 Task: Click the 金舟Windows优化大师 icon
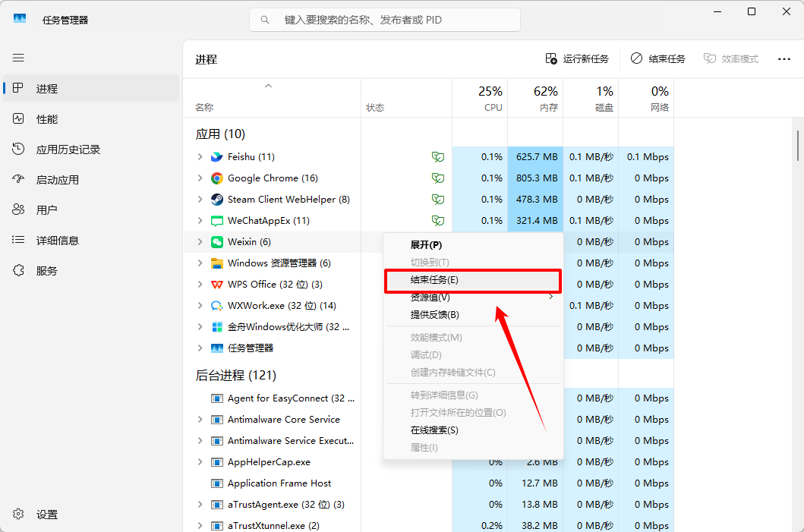click(217, 327)
